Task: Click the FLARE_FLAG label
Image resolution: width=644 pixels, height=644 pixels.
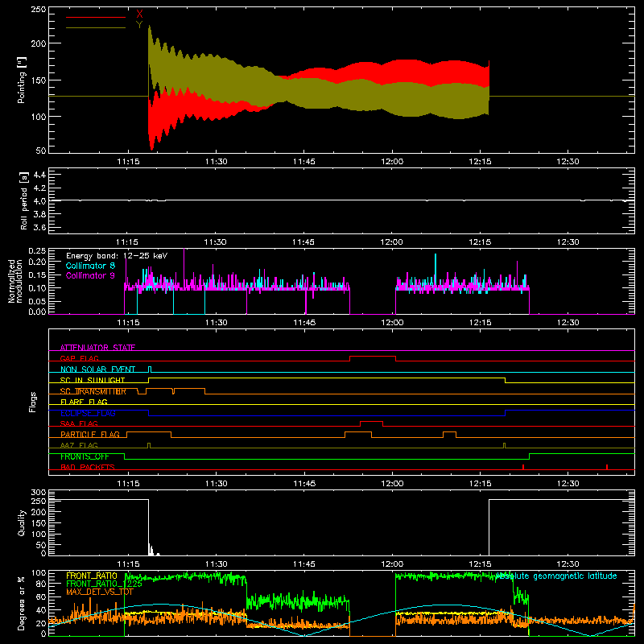Action: [84, 402]
